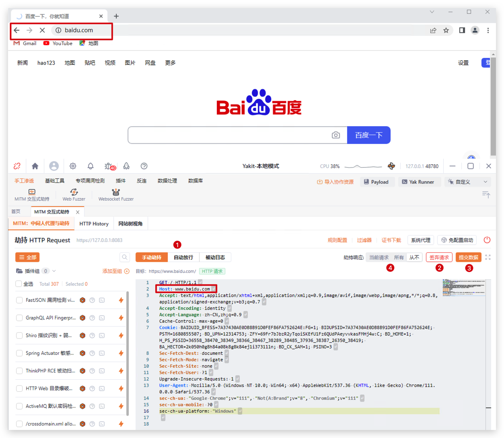504x438 pixels.
Task: Enable the ThinkPHP RCE plugin checkbox
Action: pos(19,371)
